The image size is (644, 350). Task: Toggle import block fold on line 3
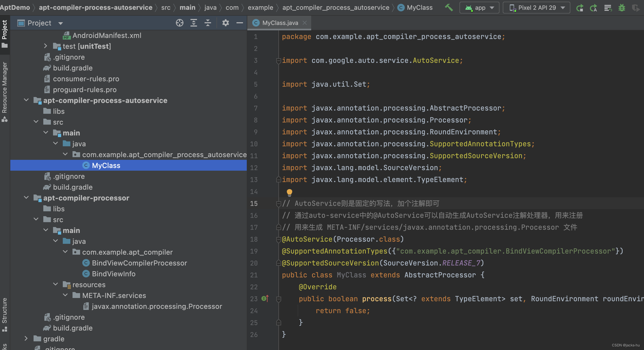point(278,61)
